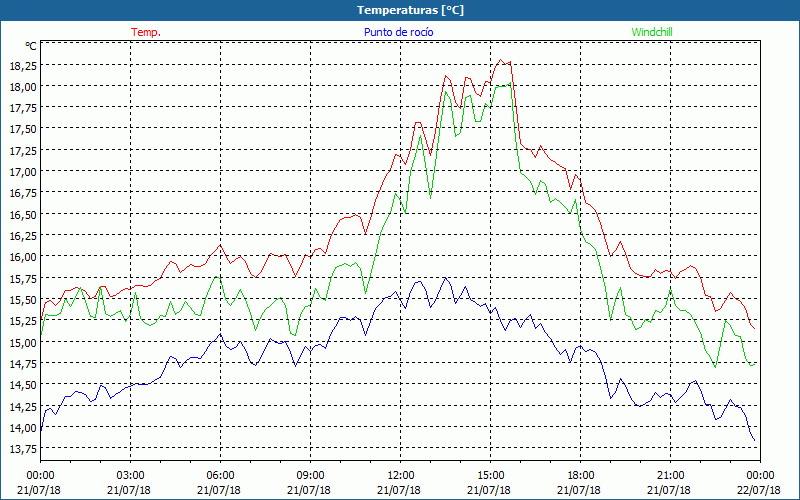
Task: Click the 17,75 y-axis value
Action: pos(23,108)
